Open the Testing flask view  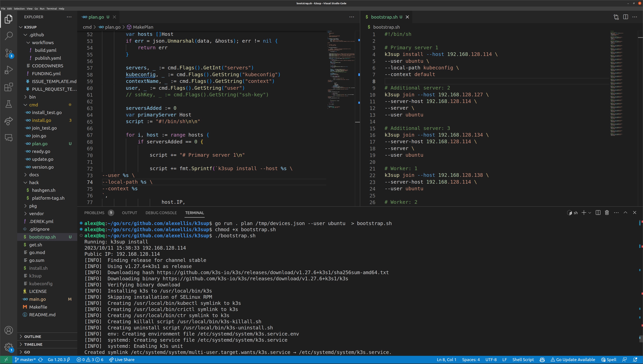pyautogui.click(x=9, y=104)
